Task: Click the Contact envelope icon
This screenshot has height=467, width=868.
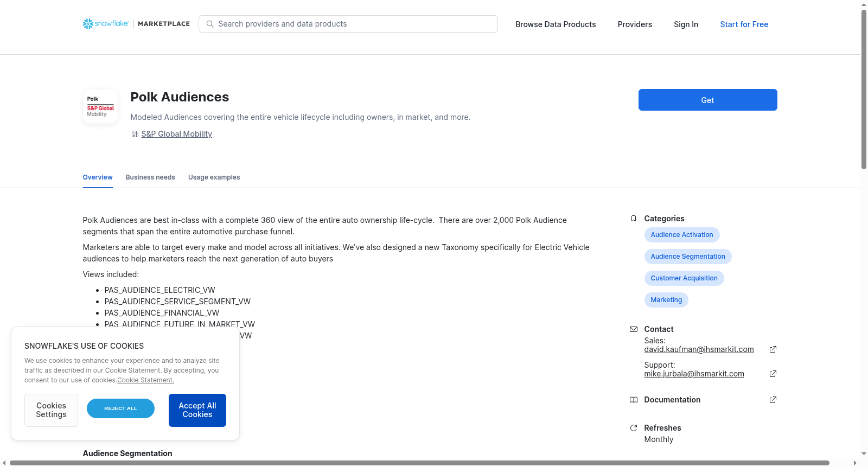Action: pyautogui.click(x=634, y=329)
